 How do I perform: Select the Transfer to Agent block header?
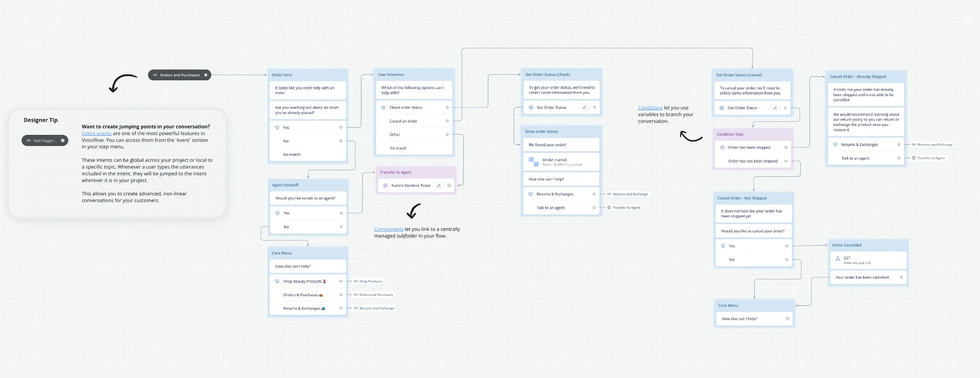(396, 172)
